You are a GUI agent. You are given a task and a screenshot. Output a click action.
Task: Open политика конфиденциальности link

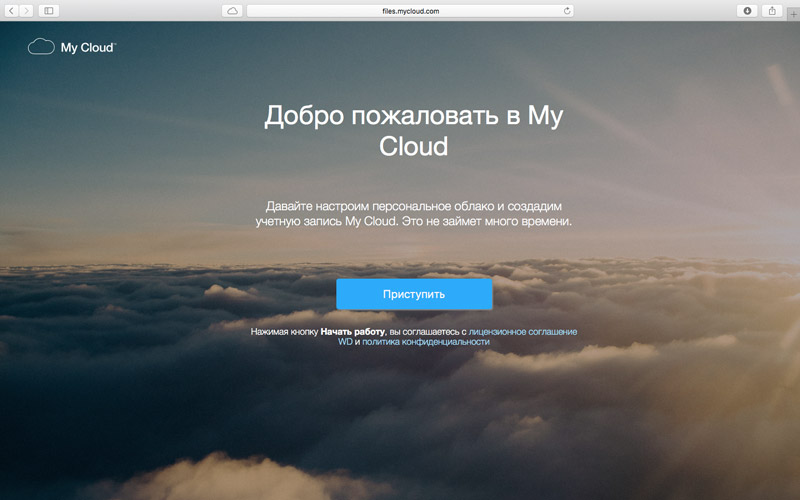pos(426,342)
